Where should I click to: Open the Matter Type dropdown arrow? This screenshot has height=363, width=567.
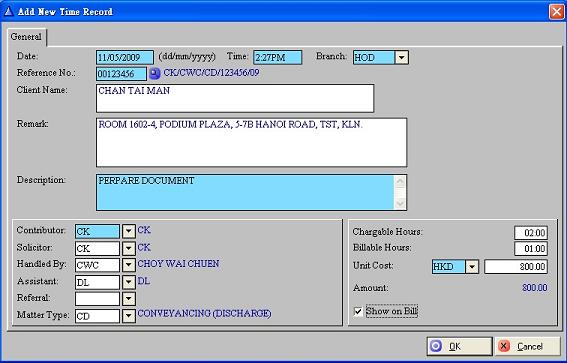point(128,316)
